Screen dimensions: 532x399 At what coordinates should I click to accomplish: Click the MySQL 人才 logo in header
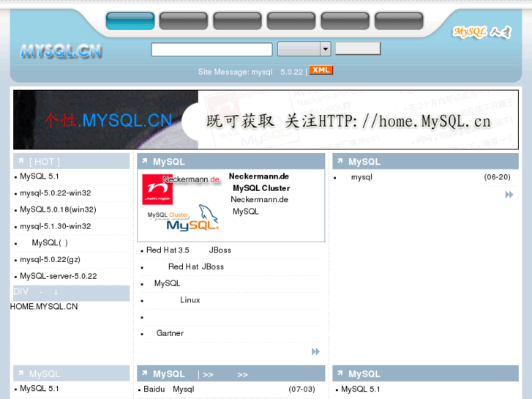point(482,32)
